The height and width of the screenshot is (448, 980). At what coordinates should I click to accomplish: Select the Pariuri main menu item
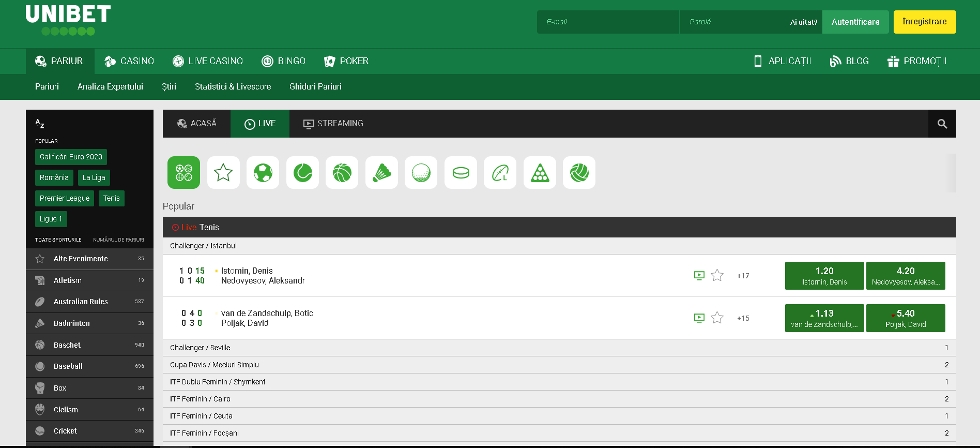60,61
